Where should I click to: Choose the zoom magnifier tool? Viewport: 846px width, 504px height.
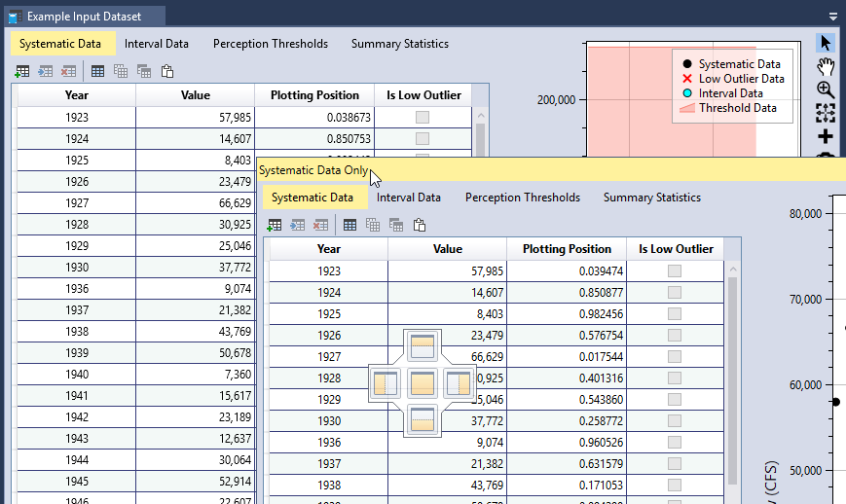pyautogui.click(x=826, y=90)
